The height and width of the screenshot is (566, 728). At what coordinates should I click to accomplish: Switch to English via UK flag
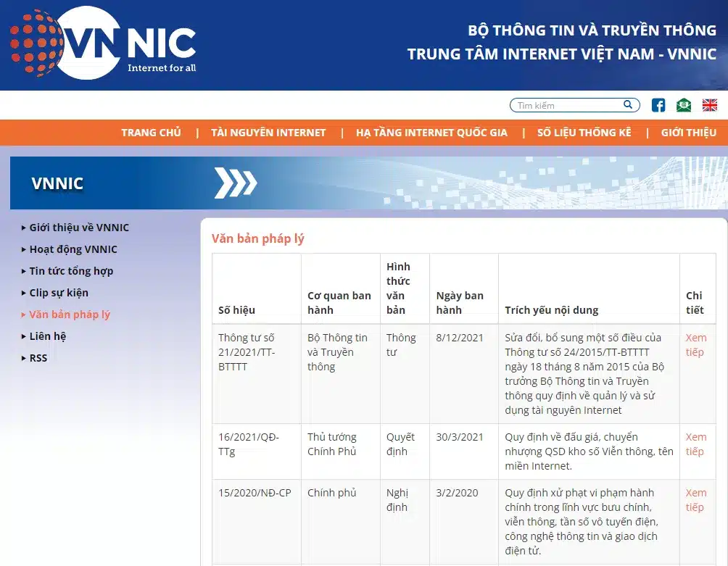point(709,105)
